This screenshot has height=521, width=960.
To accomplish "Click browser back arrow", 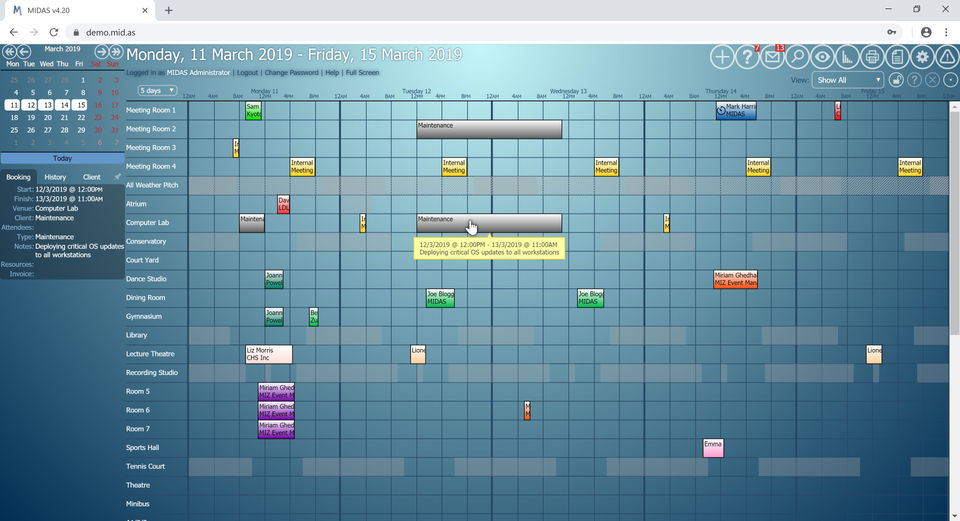I will coord(13,32).
